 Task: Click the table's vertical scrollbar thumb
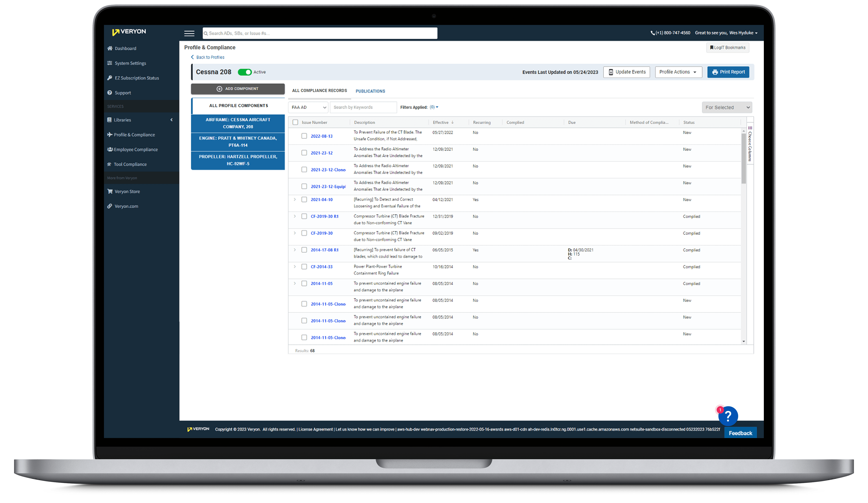(x=744, y=158)
